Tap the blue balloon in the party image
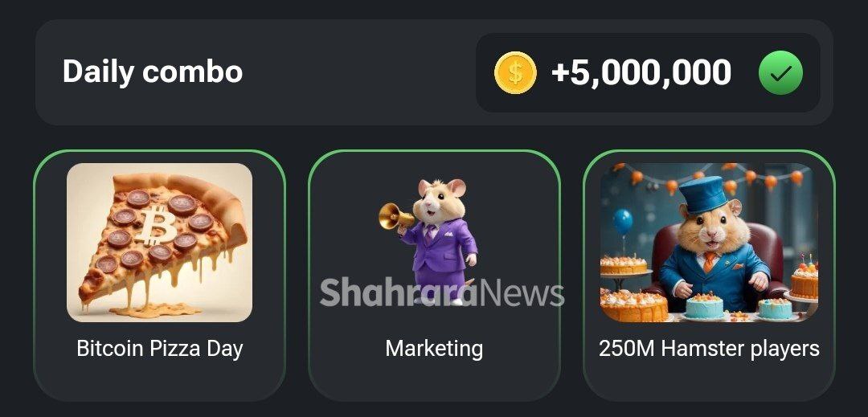868x417 pixels. pos(623,222)
